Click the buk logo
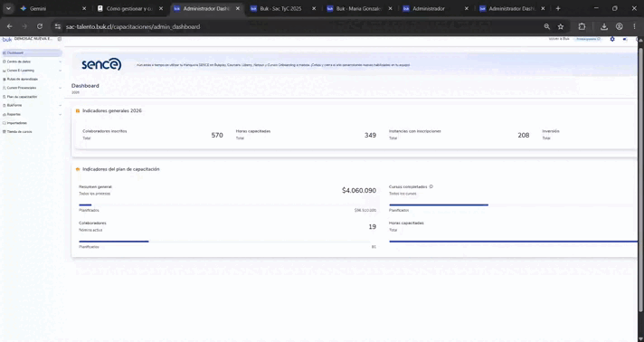 point(7,39)
